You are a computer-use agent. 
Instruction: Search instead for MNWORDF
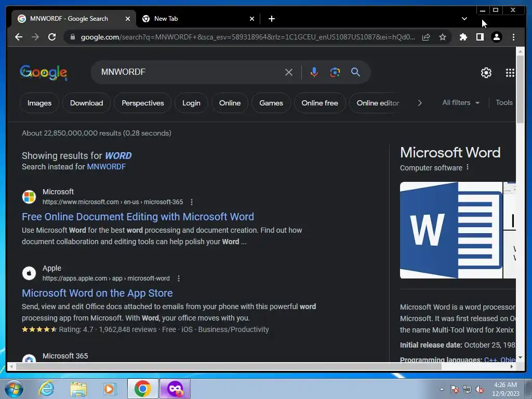click(x=106, y=167)
